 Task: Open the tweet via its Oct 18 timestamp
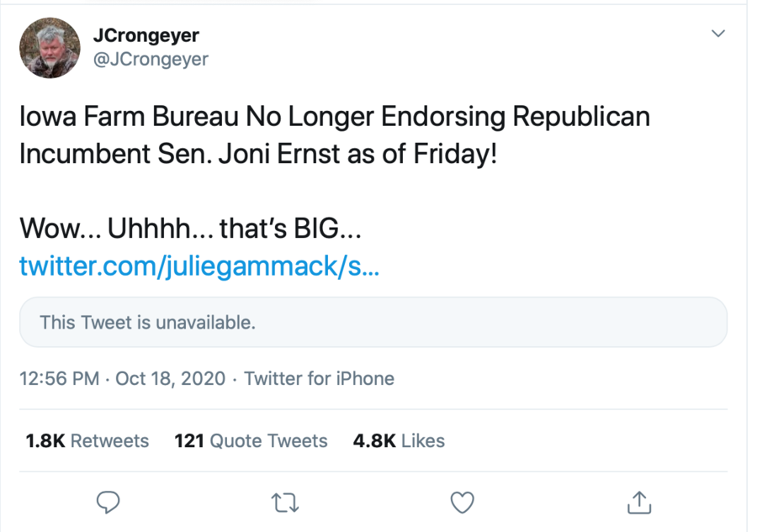(x=169, y=378)
